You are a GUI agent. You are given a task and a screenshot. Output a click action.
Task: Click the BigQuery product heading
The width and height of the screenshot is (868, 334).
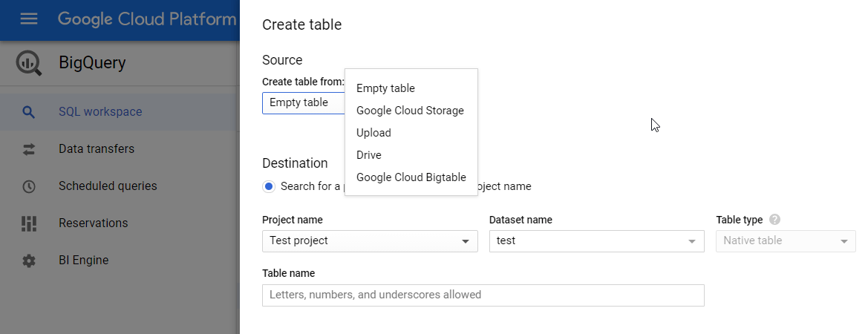click(92, 63)
